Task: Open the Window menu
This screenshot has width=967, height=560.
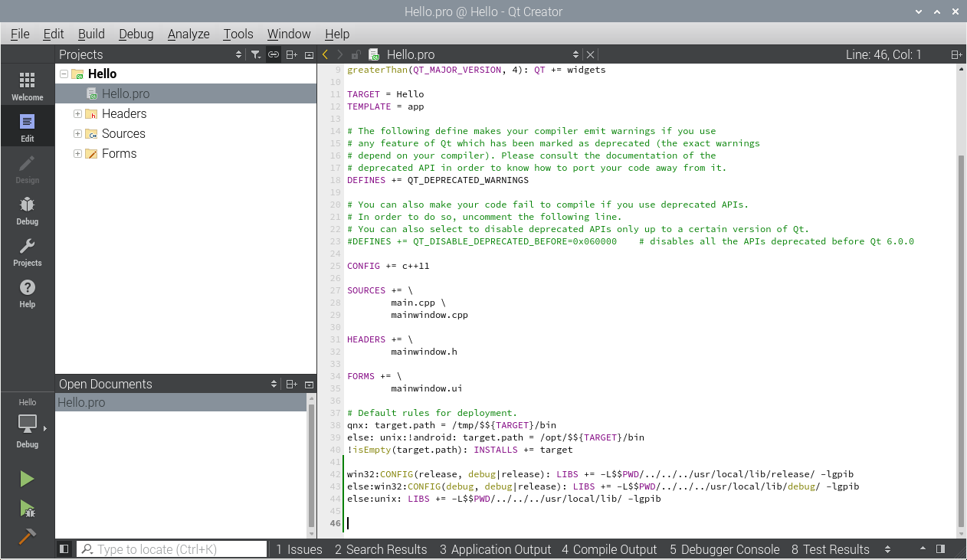Action: click(289, 34)
